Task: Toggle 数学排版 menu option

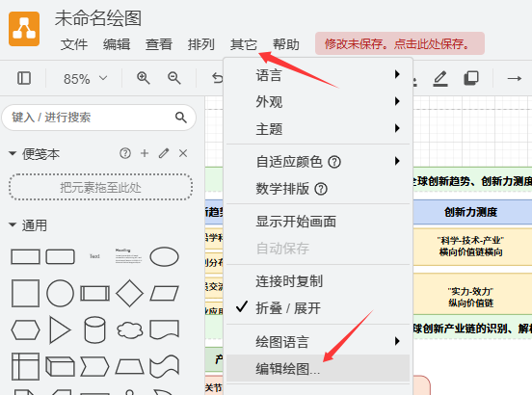Action: click(318, 189)
